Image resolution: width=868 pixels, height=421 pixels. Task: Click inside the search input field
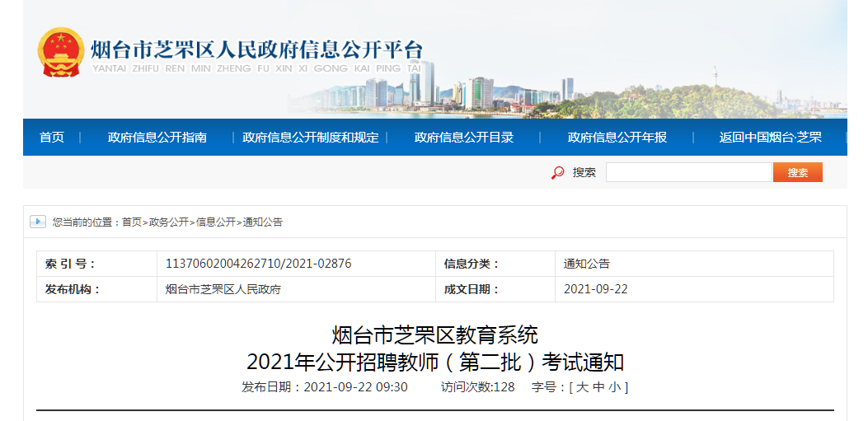pos(688,172)
